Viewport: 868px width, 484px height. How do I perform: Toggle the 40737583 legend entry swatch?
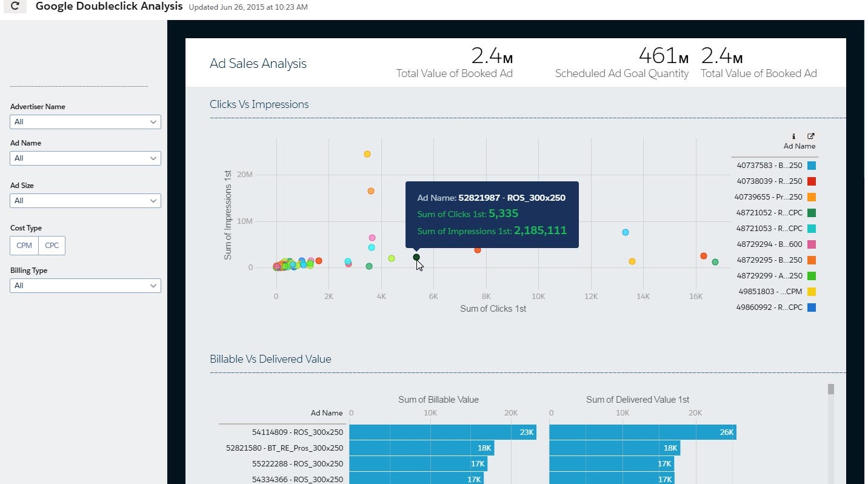(x=812, y=165)
